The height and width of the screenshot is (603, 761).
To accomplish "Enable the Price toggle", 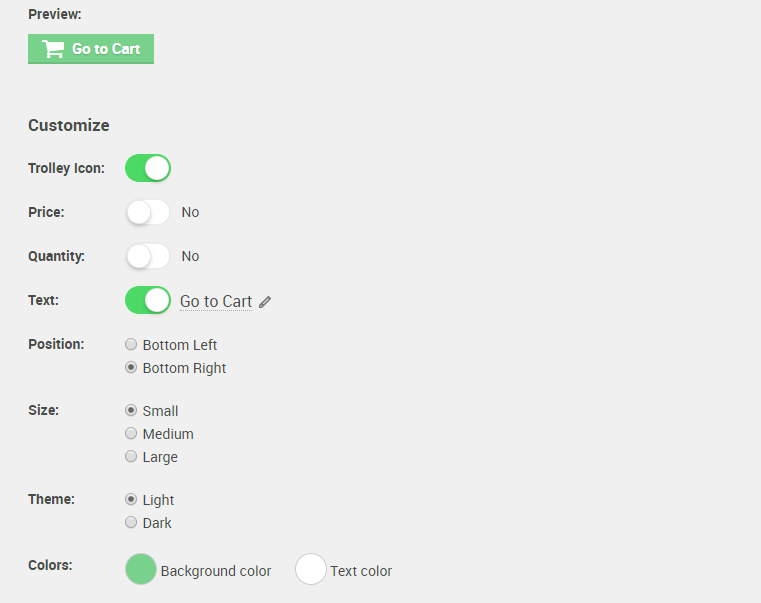I will pyautogui.click(x=148, y=212).
